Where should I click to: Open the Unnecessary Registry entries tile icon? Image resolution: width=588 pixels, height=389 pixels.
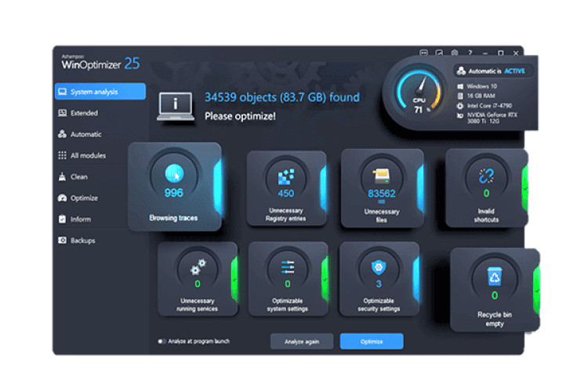pos(286,176)
